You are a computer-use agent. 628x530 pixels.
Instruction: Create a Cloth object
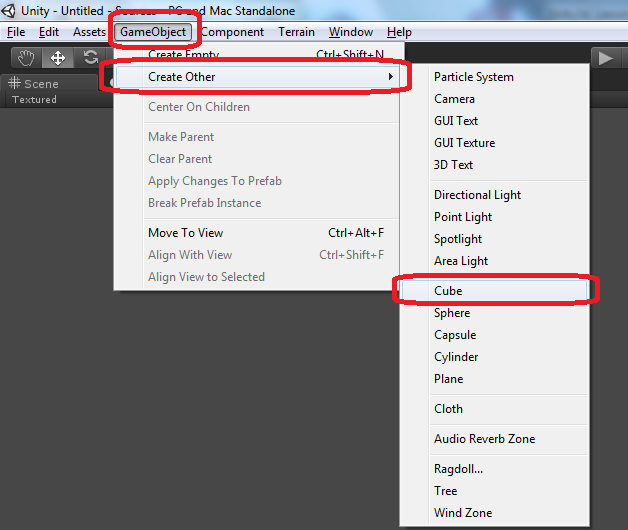[495, 409]
